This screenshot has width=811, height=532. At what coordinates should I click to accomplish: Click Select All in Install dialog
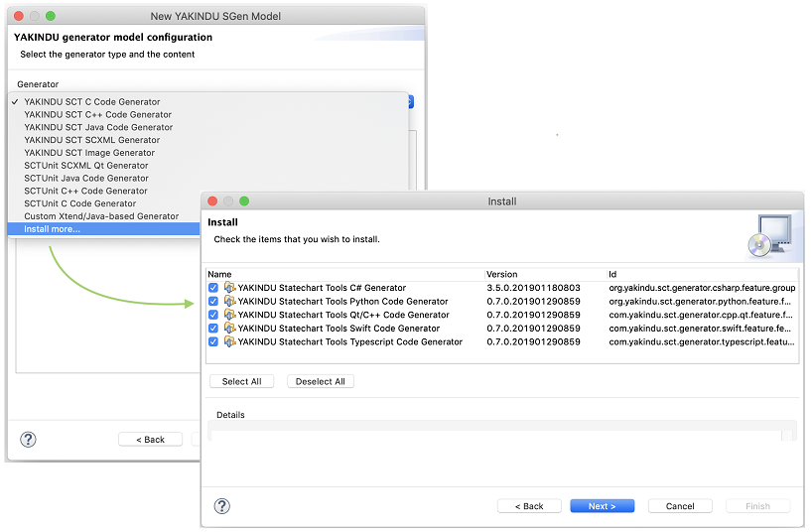(x=241, y=381)
